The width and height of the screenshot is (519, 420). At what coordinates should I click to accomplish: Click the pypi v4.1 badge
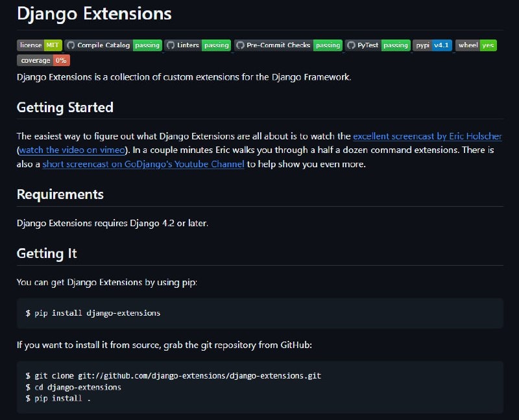coord(432,45)
